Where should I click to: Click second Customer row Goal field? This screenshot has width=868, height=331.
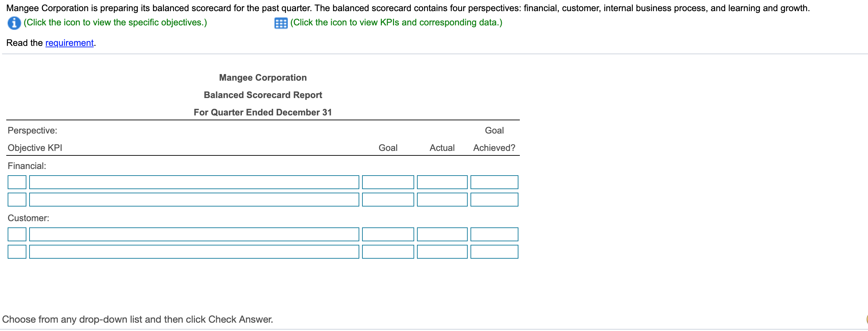tap(388, 252)
